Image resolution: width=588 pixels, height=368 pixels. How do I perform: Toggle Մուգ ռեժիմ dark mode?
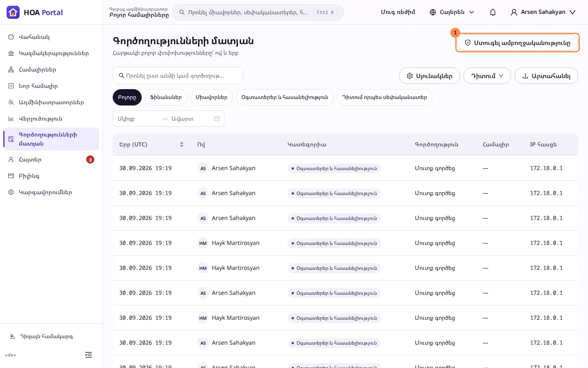398,12
